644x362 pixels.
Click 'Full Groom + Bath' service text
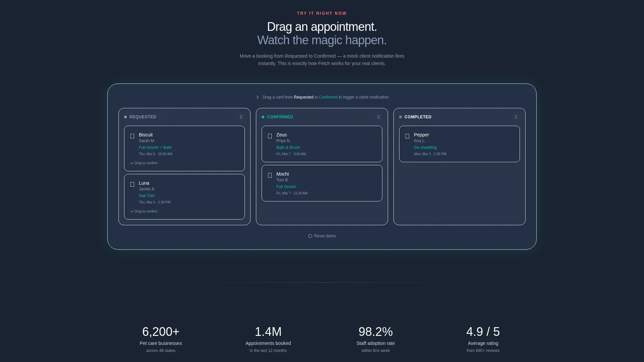coord(155,147)
